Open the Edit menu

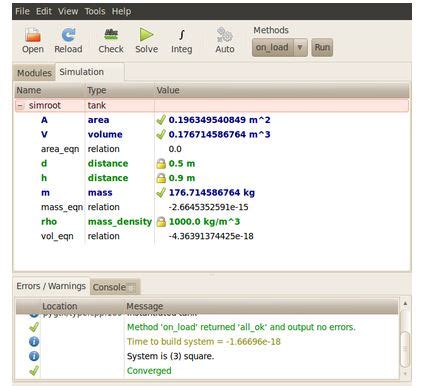[44, 11]
